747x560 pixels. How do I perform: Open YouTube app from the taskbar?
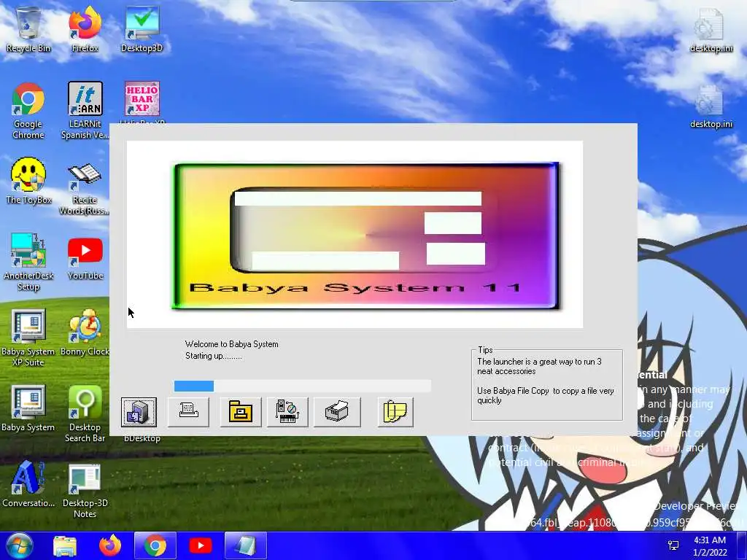(201, 545)
